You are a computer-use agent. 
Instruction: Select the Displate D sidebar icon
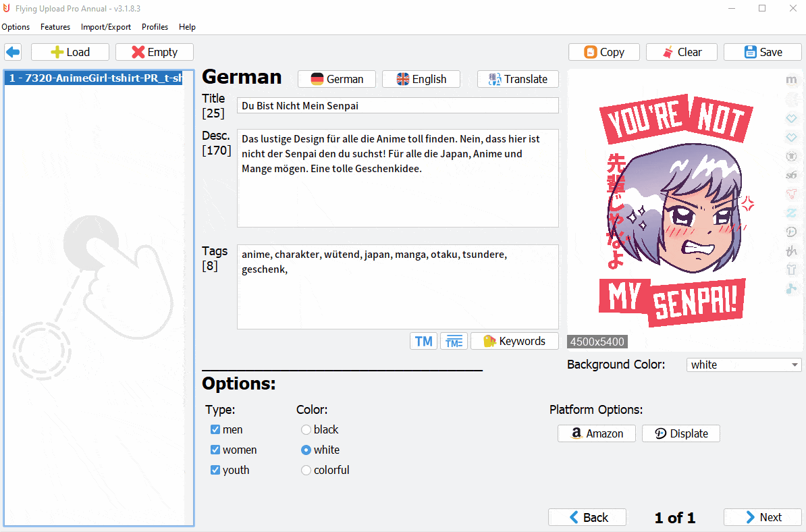(791, 232)
